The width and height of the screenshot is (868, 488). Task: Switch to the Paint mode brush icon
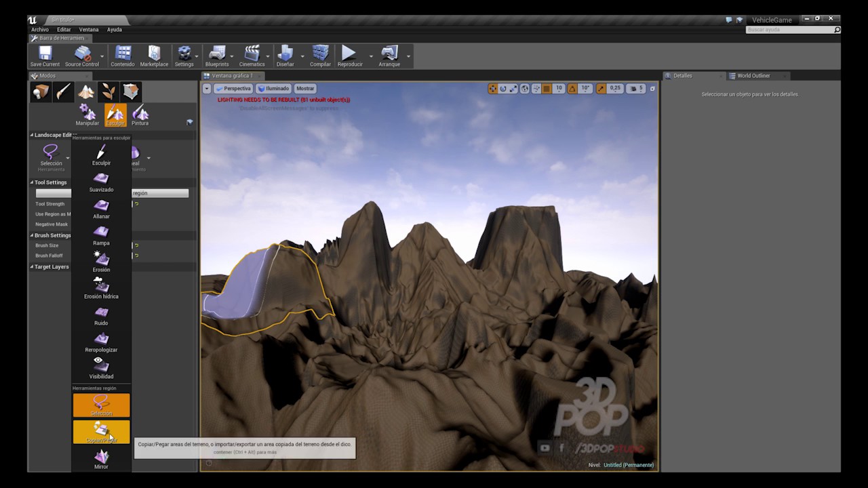(x=63, y=91)
